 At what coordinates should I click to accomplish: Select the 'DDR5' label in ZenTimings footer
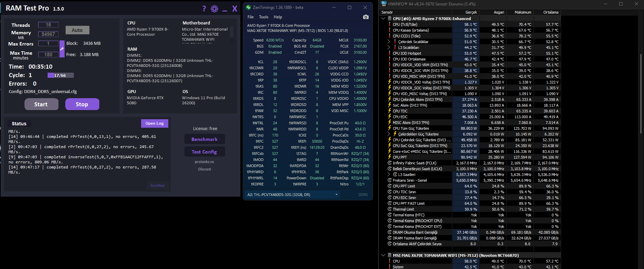coord(363,195)
